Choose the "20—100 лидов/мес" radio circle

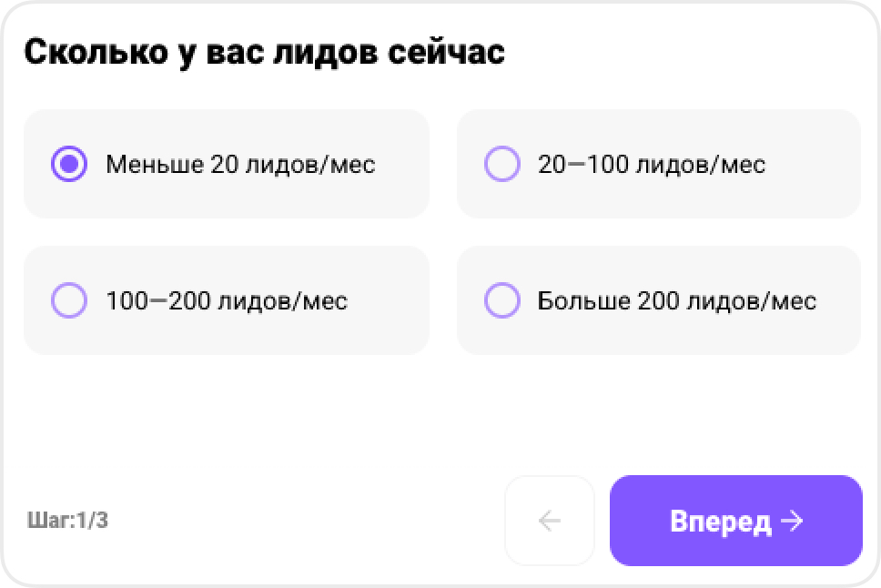coord(502,165)
